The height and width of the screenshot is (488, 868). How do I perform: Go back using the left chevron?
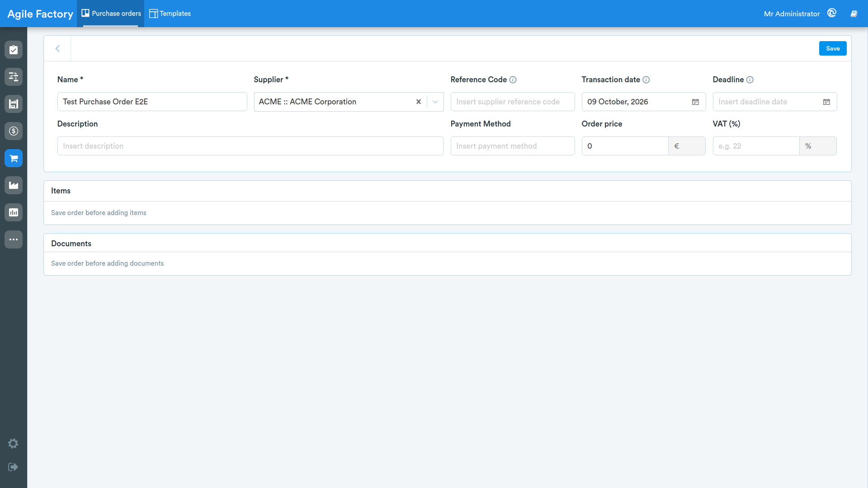(x=57, y=48)
